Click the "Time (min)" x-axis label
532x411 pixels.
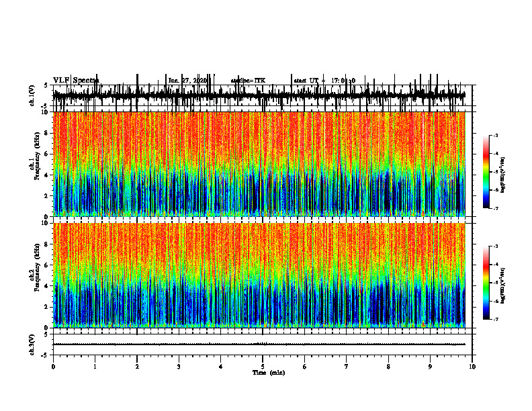coord(269,373)
